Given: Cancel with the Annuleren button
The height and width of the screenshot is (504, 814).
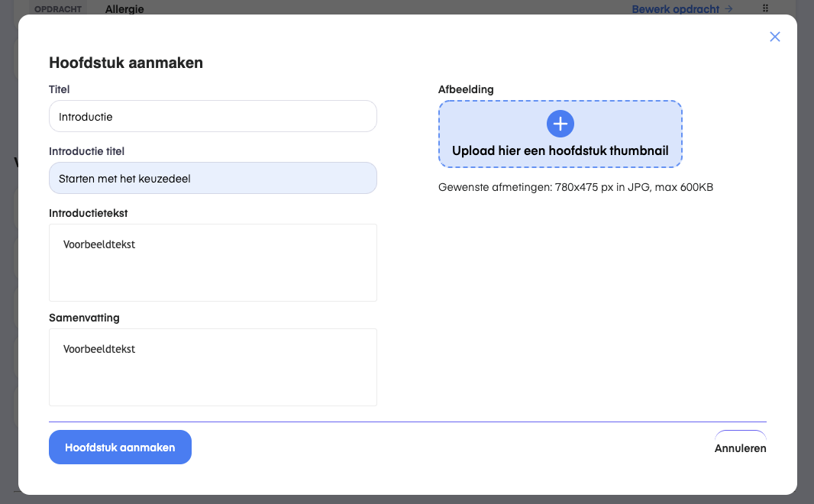Looking at the screenshot, I should [x=740, y=447].
